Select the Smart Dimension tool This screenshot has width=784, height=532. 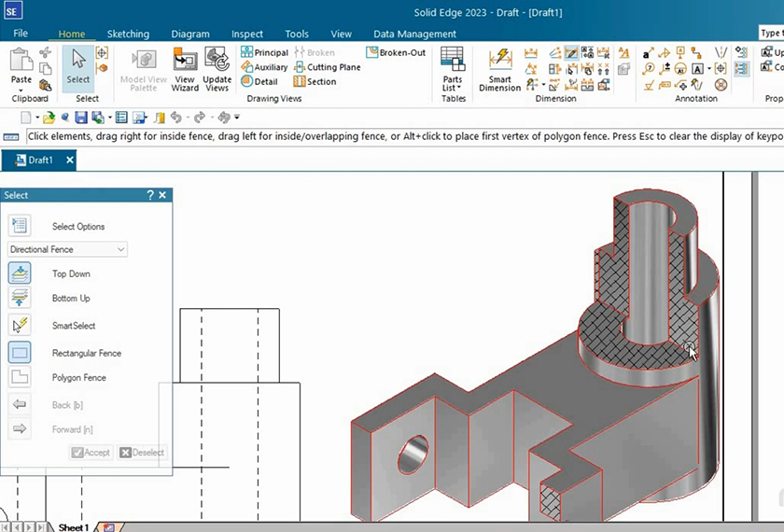click(500, 69)
